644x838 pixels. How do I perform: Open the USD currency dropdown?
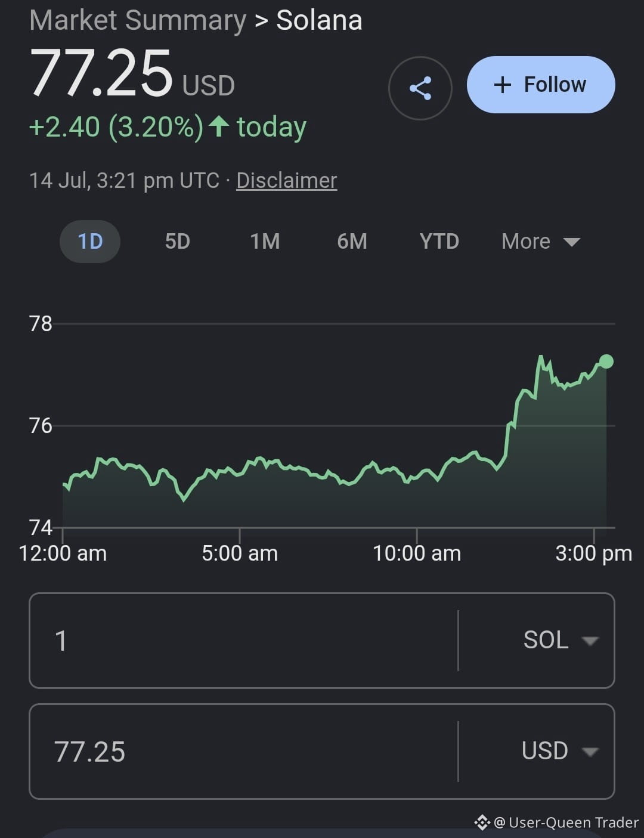click(x=559, y=751)
